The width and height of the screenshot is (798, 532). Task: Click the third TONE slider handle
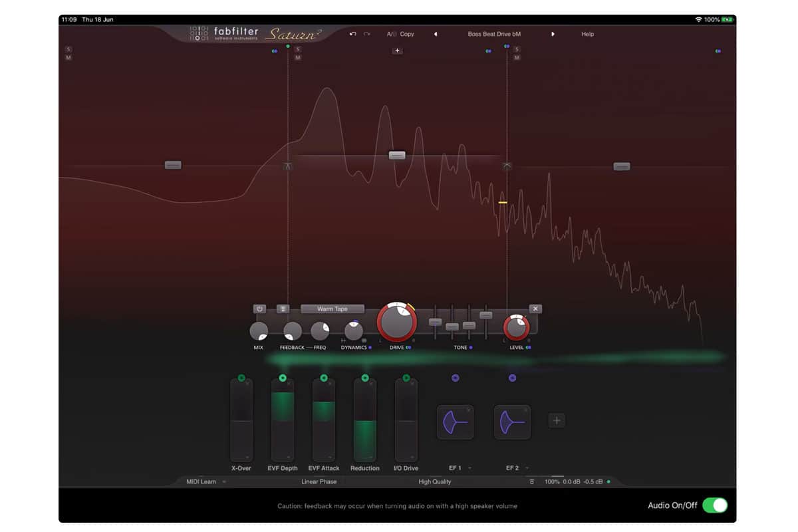coord(469,325)
